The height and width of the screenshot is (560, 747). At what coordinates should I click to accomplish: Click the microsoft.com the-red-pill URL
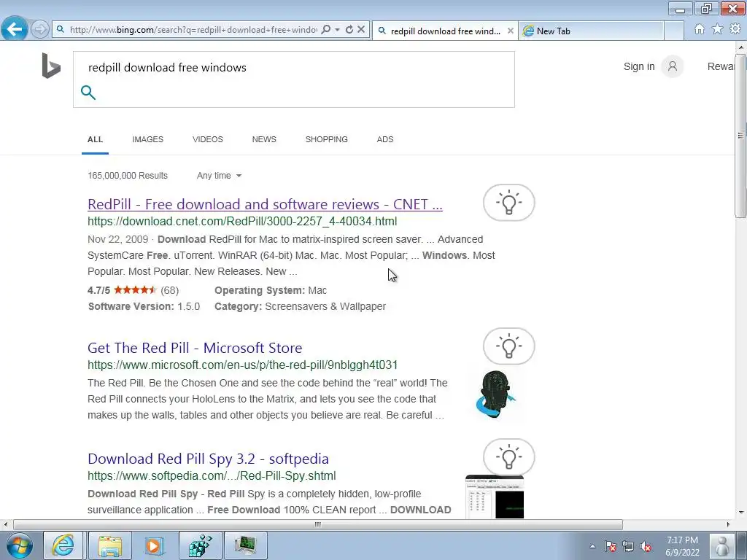tap(242, 365)
